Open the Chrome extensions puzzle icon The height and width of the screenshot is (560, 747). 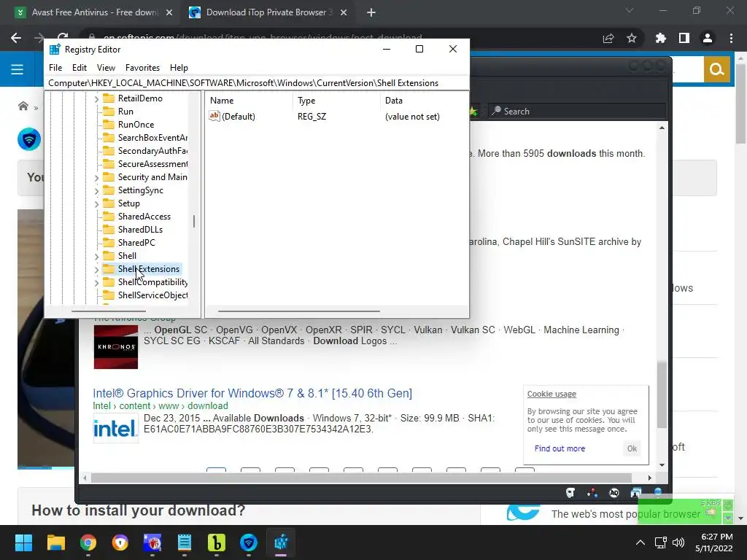pos(661,38)
